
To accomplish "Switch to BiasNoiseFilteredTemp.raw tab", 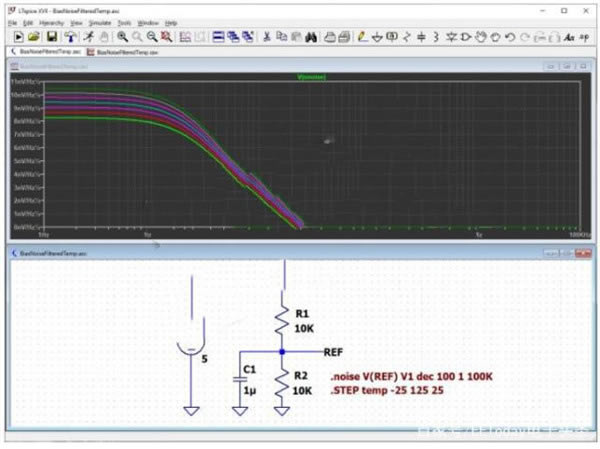I will (x=121, y=50).
